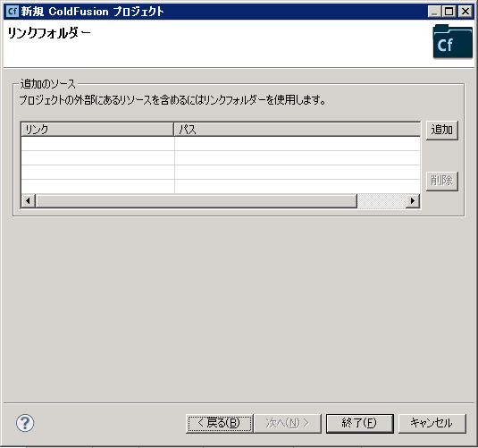Click the 追加 button
This screenshot has height=448, width=478.
(x=441, y=130)
